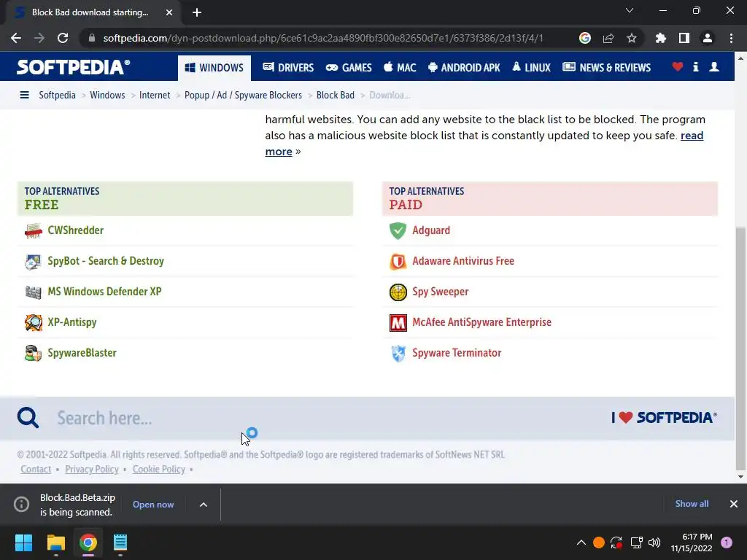The height and width of the screenshot is (560, 747).
Task: Click Open now for the downloaded zip
Action: [x=153, y=505]
